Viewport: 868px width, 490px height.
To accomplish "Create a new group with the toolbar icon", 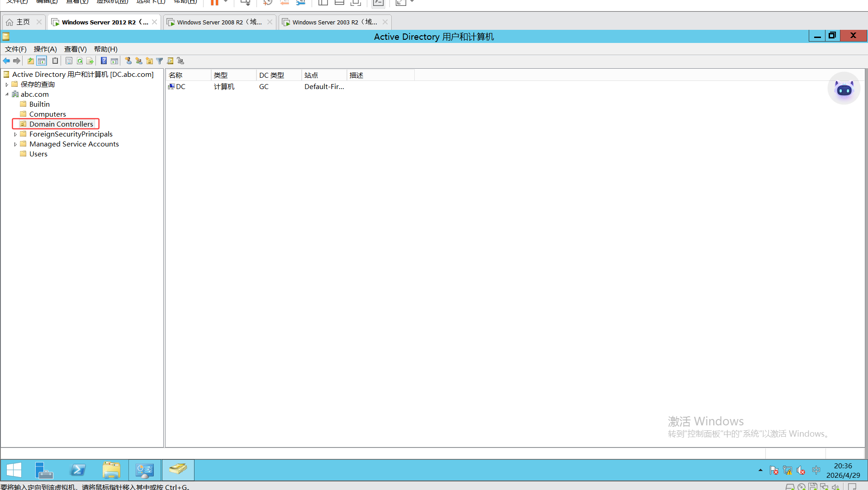I will point(139,61).
